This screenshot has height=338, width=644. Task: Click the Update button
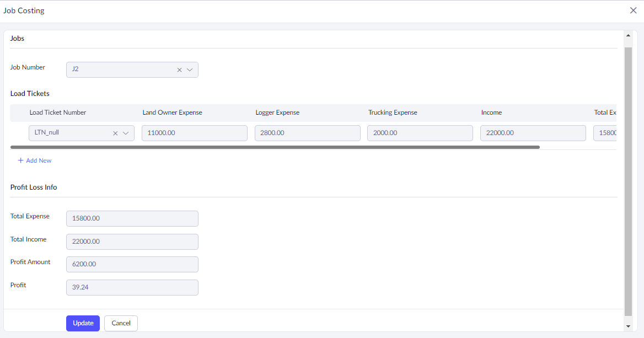click(83, 323)
